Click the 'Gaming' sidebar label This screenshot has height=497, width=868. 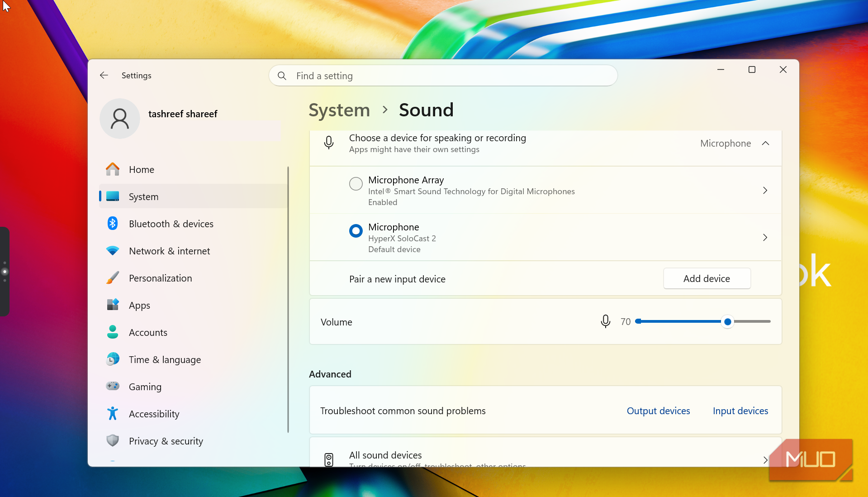(145, 387)
